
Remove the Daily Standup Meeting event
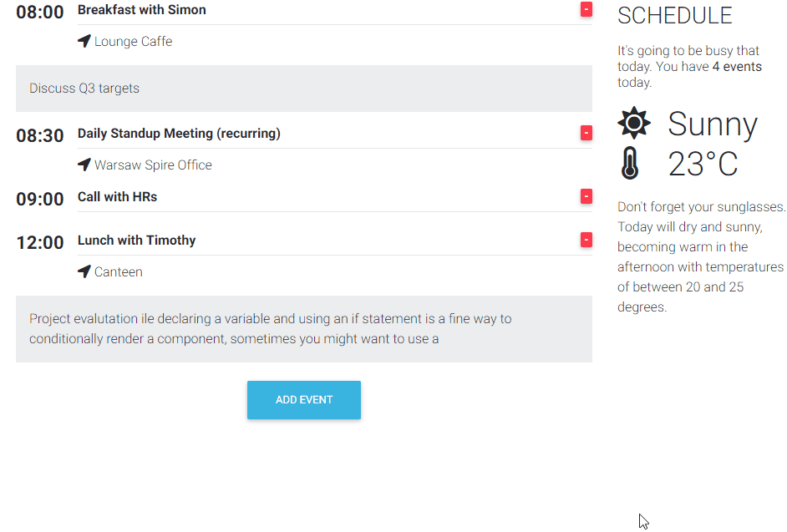[x=586, y=133]
